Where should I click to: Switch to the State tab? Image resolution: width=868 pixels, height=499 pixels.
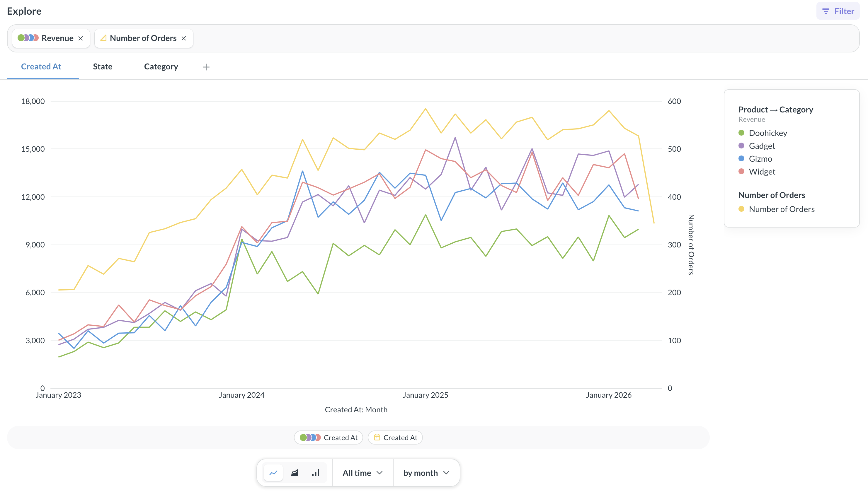coord(103,66)
